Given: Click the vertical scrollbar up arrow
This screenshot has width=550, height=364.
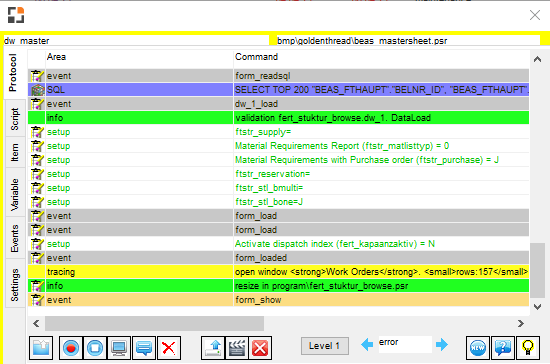Looking at the screenshot, I should pyautogui.click(x=537, y=59).
